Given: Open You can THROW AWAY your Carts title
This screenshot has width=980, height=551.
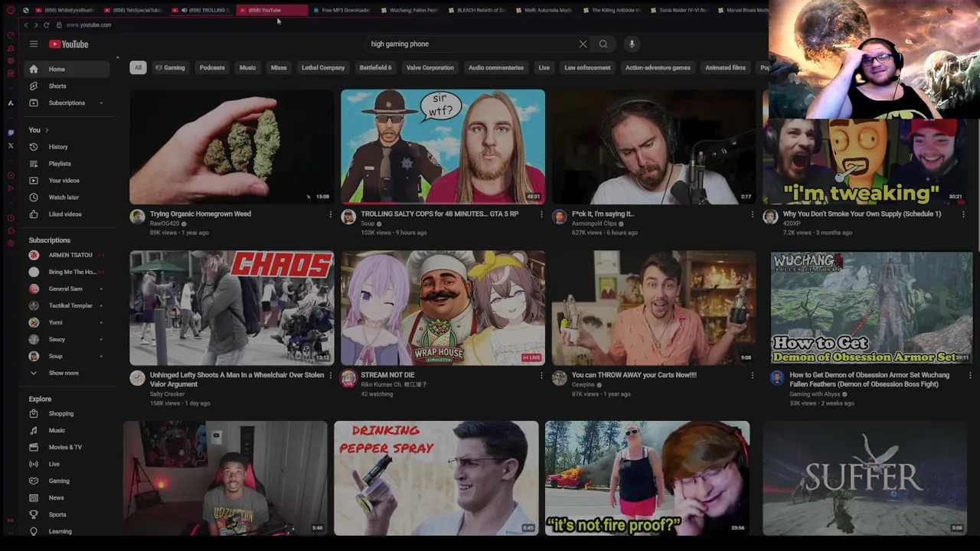Looking at the screenshot, I should (x=634, y=375).
